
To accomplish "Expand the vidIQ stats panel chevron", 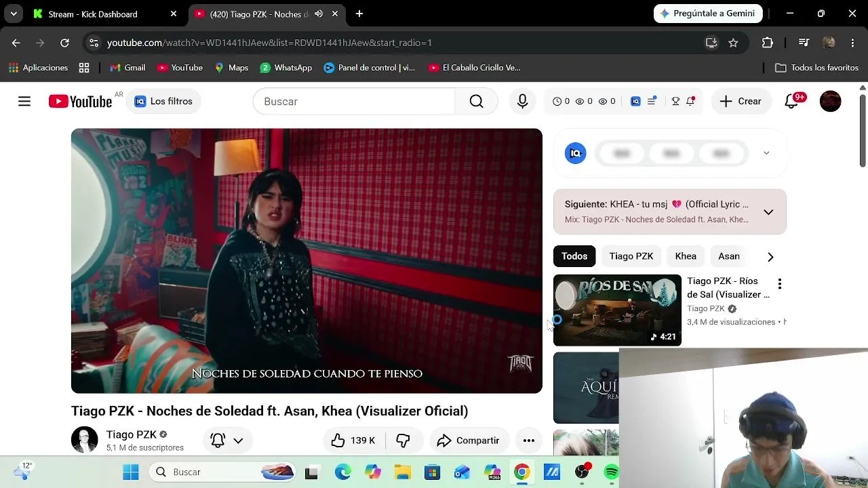I will coord(766,153).
